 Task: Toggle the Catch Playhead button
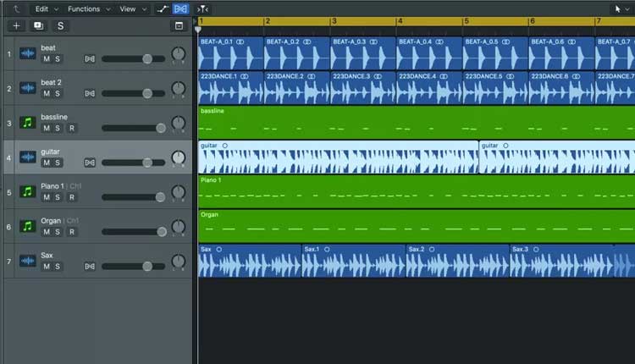(x=202, y=9)
